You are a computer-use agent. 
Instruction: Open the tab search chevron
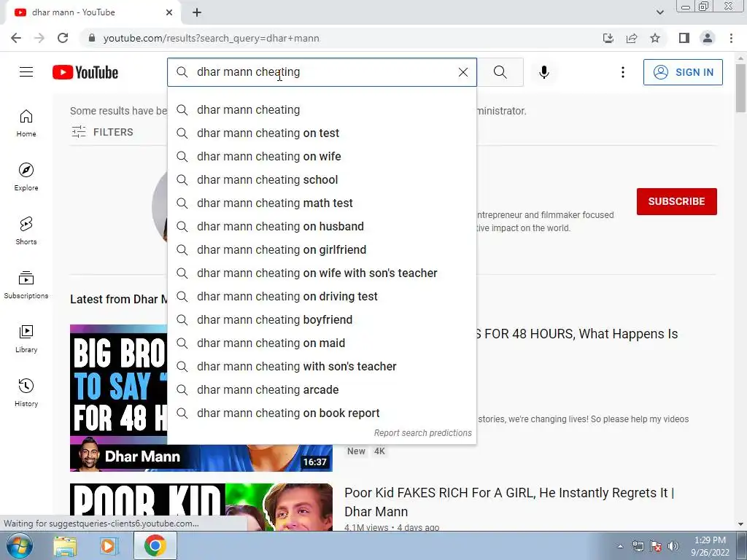point(659,12)
